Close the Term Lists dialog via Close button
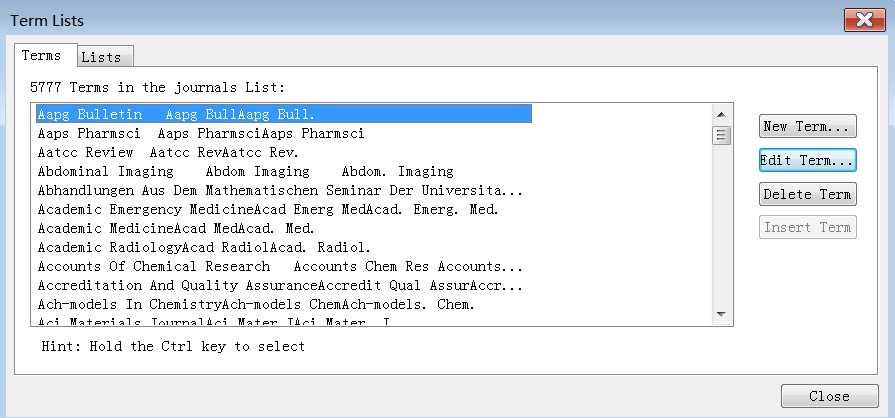The width and height of the screenshot is (895, 418). pos(829,396)
